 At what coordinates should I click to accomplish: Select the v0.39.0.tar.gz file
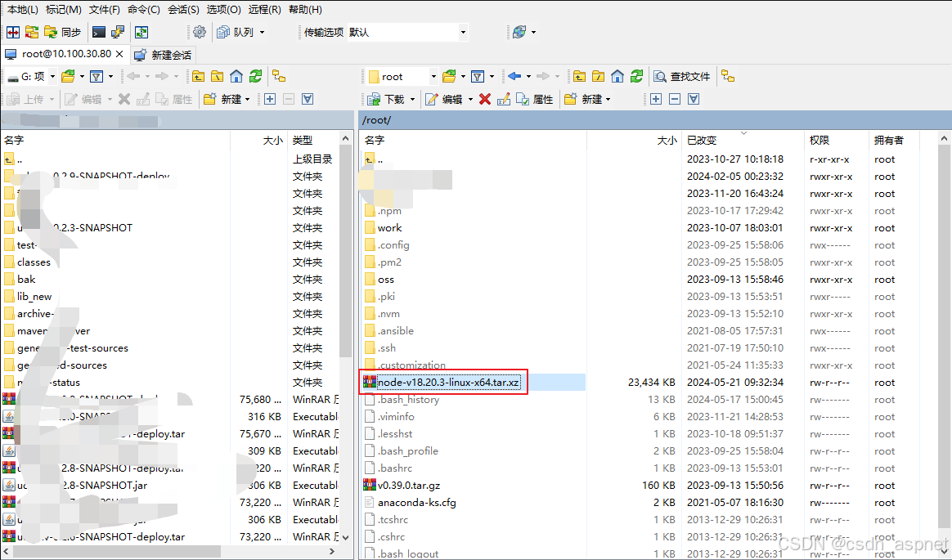[409, 486]
